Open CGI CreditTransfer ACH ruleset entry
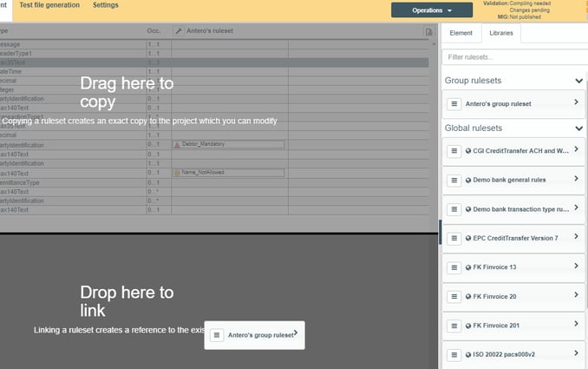 tap(513, 151)
